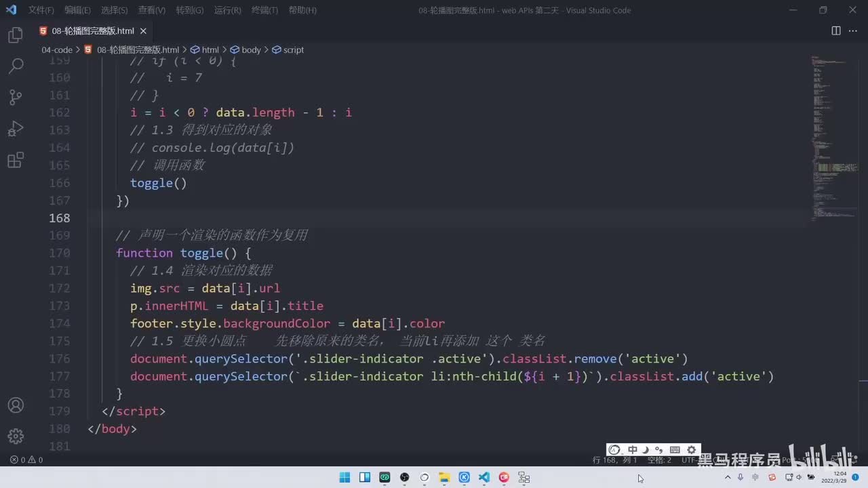
Task: Click 'function' keyword on line 170
Action: pos(144,253)
